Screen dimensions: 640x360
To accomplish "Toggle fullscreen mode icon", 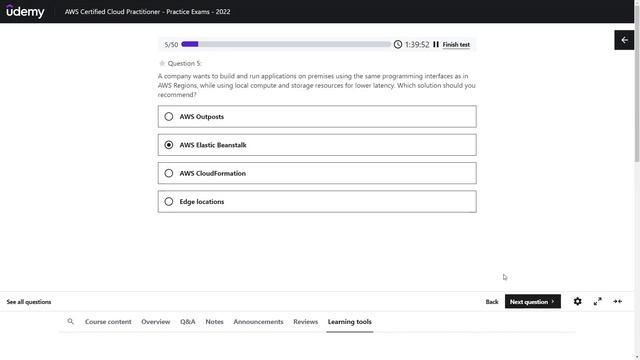I will [x=598, y=302].
